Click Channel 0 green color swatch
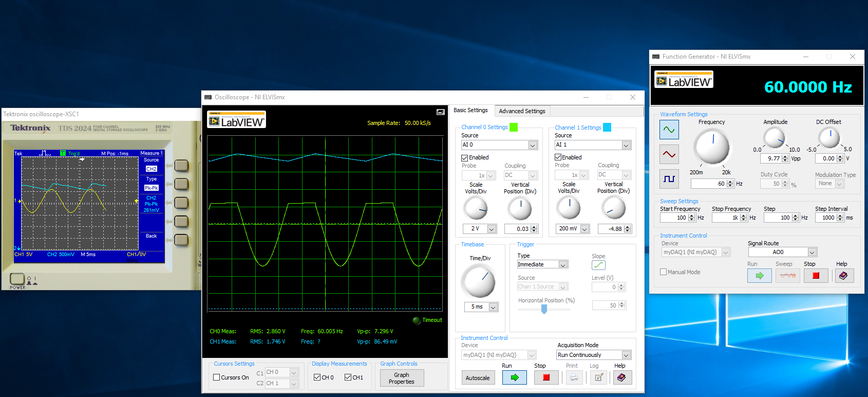 (514, 128)
